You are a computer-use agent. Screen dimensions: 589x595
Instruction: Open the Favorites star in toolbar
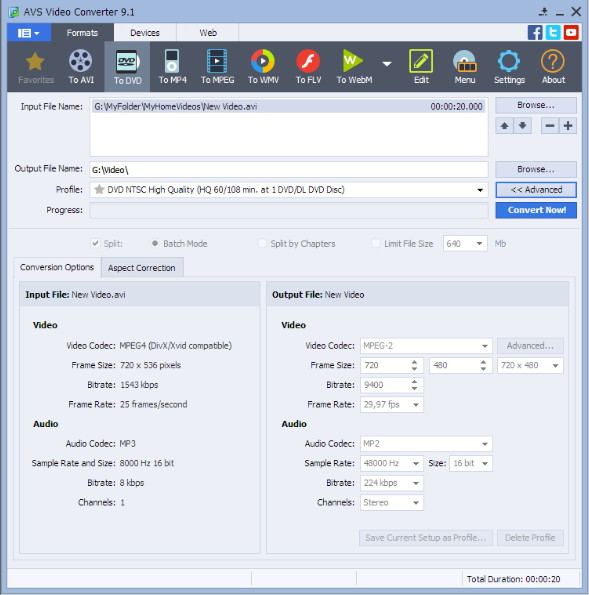(35, 67)
